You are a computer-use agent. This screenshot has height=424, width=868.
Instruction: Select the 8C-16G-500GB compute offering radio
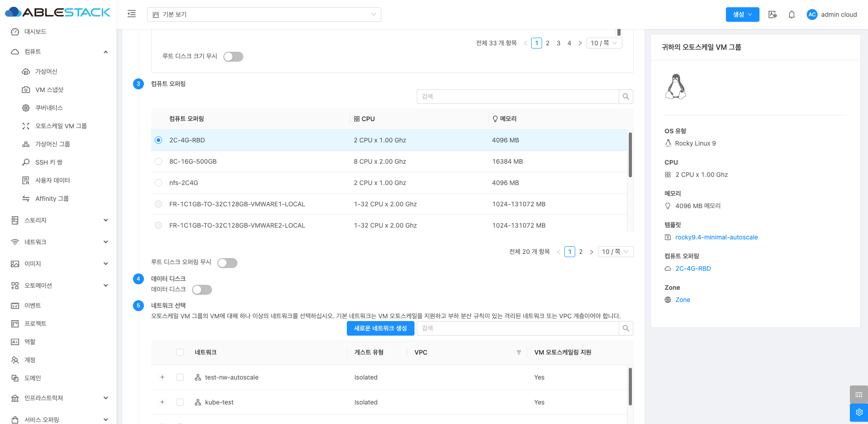[x=158, y=161]
